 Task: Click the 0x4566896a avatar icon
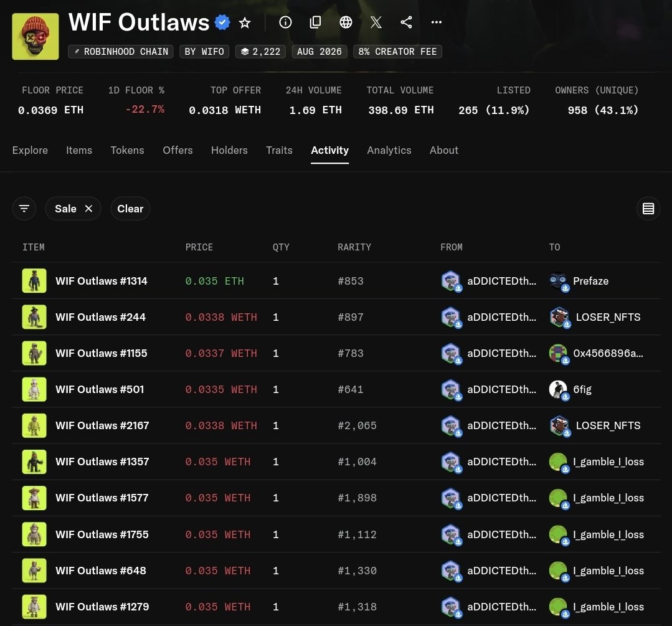(x=559, y=353)
